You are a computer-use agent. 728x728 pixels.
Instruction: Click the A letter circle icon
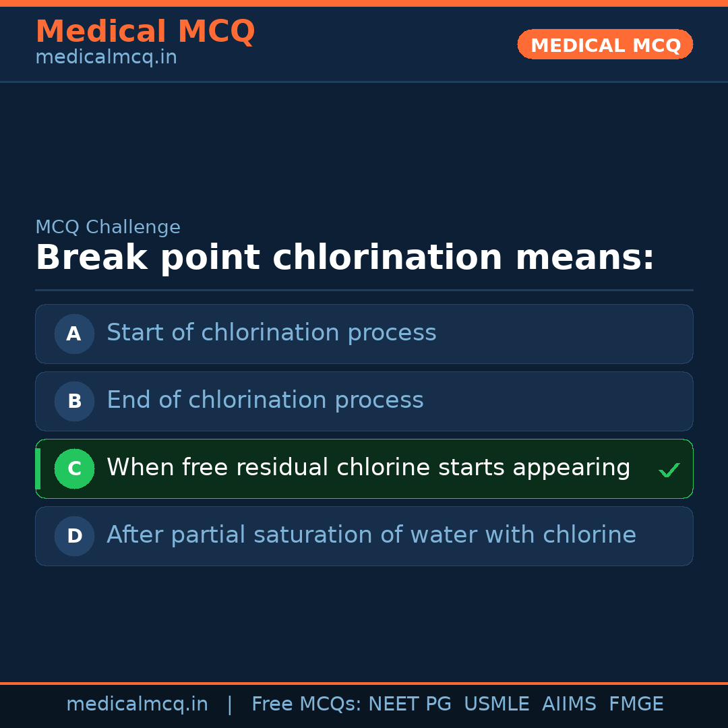point(74,334)
